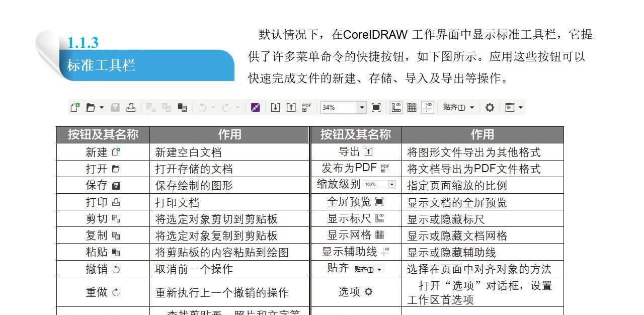Screen dimensions: 644x315
Task: Click the 100% combo box beside 缩放级别
Action: [x=379, y=185]
